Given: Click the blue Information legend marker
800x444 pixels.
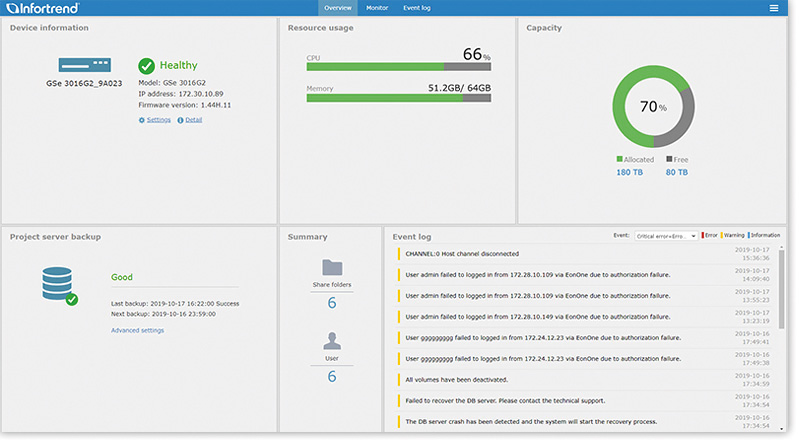Looking at the screenshot, I should pos(748,235).
